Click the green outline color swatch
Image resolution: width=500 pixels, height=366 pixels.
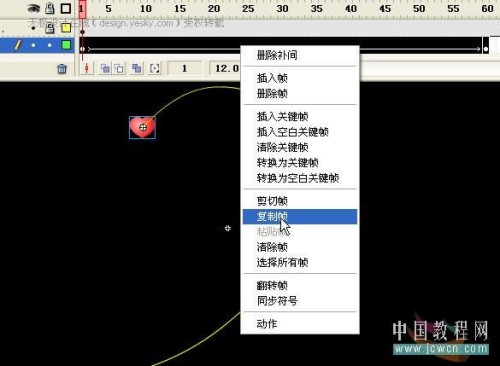click(x=66, y=45)
